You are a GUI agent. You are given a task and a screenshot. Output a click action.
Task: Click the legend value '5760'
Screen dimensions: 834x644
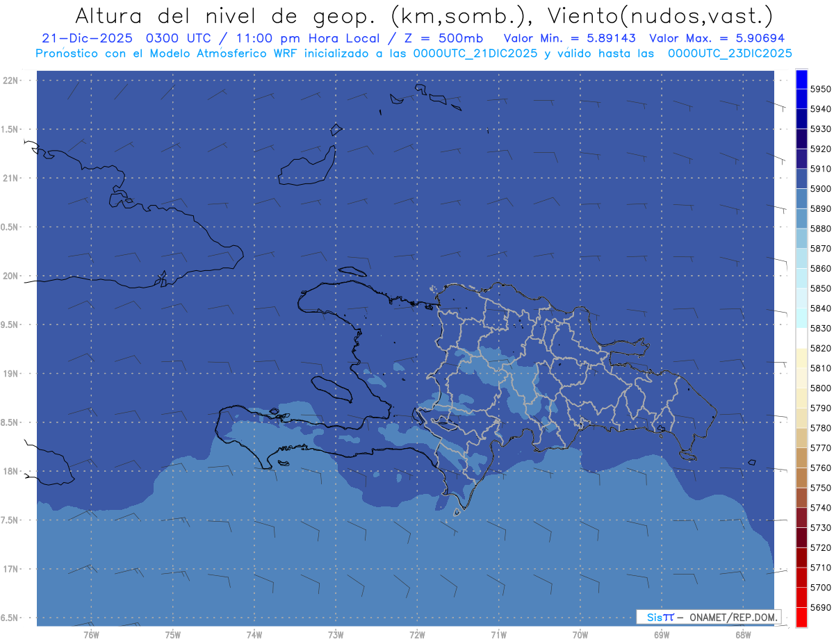coord(821,468)
